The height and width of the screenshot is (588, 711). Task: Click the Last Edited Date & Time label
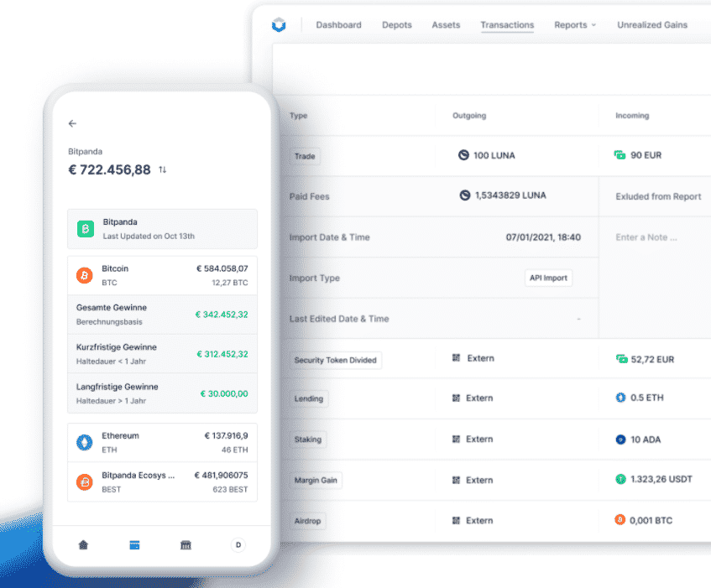339,319
